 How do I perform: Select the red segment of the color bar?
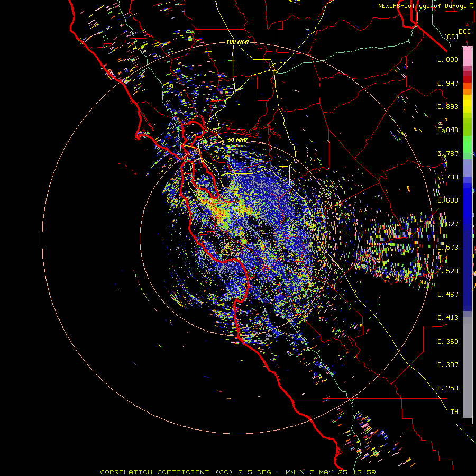click(x=467, y=79)
